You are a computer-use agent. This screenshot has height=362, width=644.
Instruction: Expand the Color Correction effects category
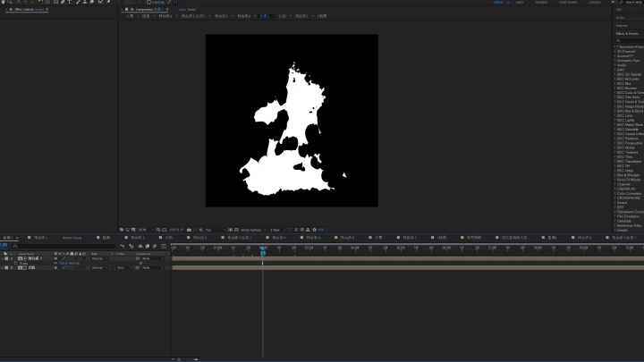coord(615,193)
